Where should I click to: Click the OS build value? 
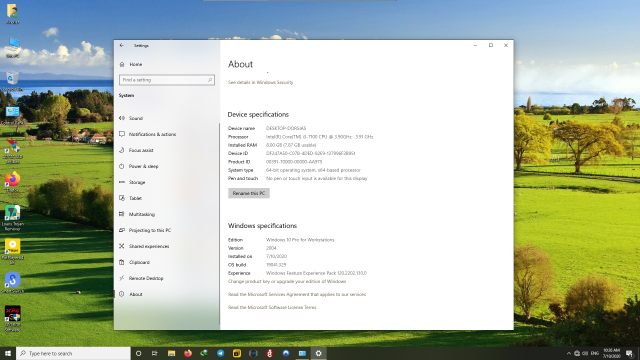(x=276, y=265)
